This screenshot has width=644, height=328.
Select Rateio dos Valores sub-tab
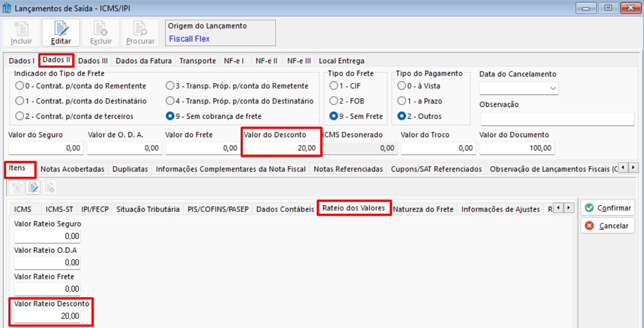pos(354,208)
